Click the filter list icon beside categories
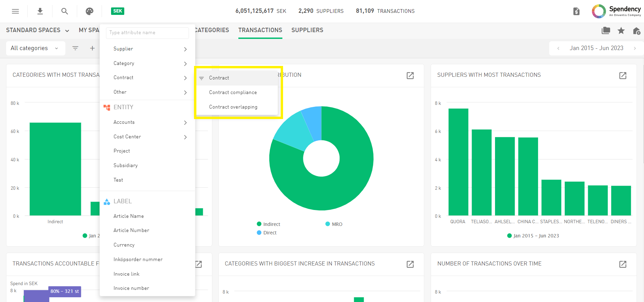Viewport: 644px width, 302px height. click(76, 48)
